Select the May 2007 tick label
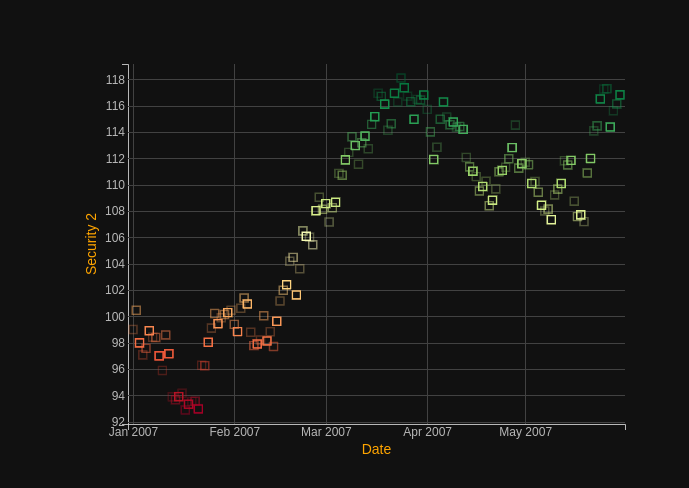This screenshot has width=689, height=488. [x=525, y=432]
